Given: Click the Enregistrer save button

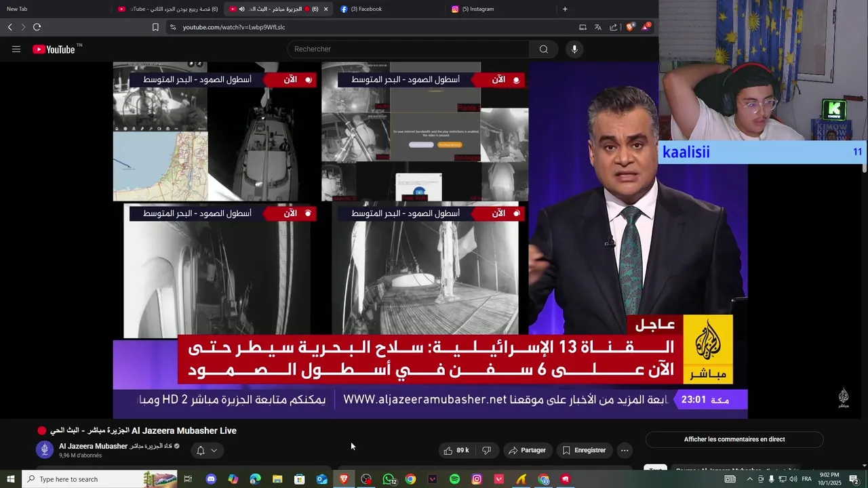Looking at the screenshot, I should (x=584, y=450).
